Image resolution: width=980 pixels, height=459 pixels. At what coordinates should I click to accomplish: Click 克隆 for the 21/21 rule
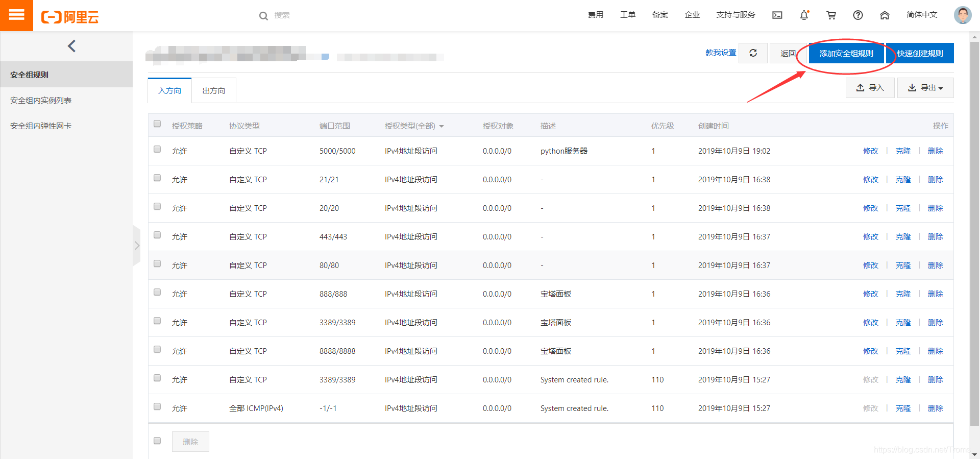click(903, 180)
